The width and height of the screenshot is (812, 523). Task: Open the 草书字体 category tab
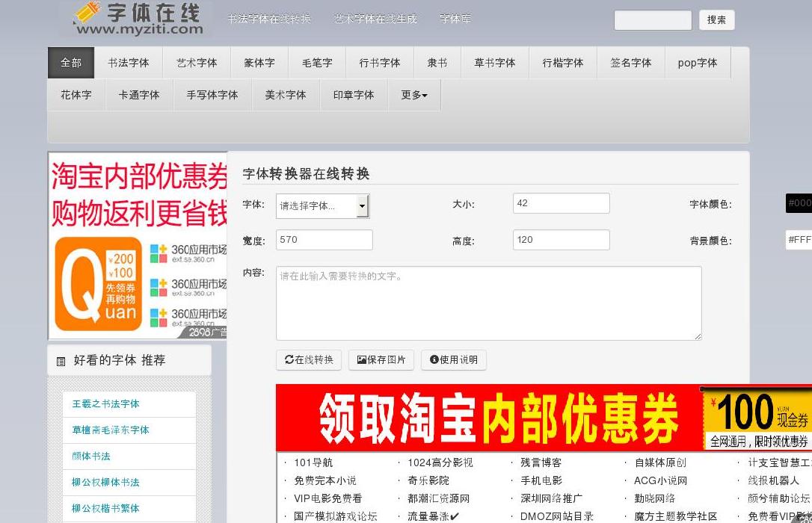(494, 63)
